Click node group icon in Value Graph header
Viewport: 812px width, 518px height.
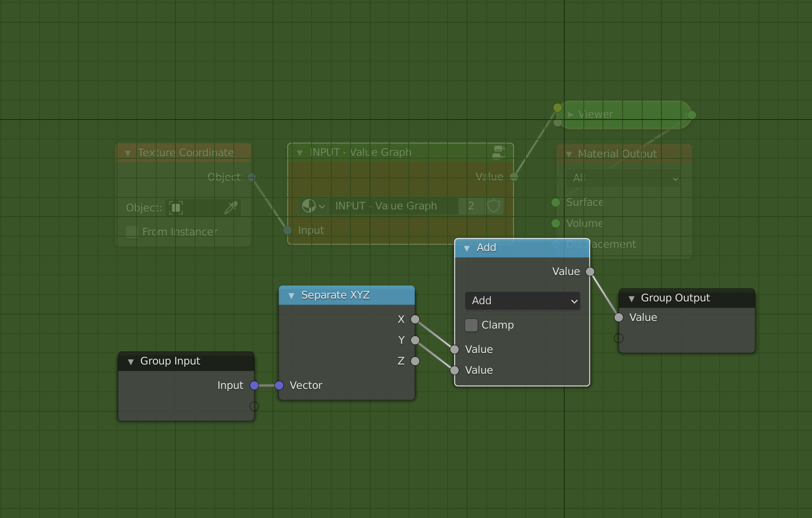pyautogui.click(x=499, y=152)
